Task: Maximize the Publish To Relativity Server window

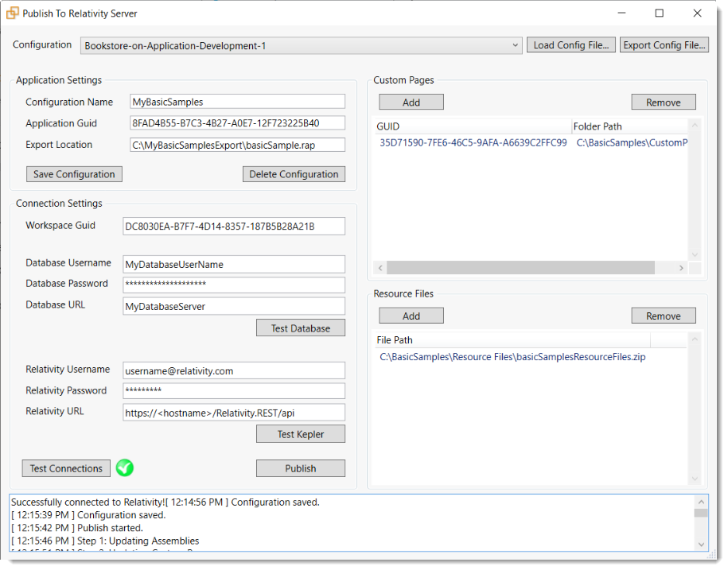Action: pyautogui.click(x=660, y=13)
